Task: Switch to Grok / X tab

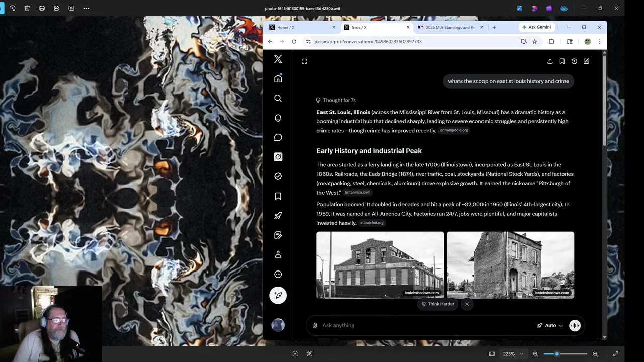Action: 376,27
